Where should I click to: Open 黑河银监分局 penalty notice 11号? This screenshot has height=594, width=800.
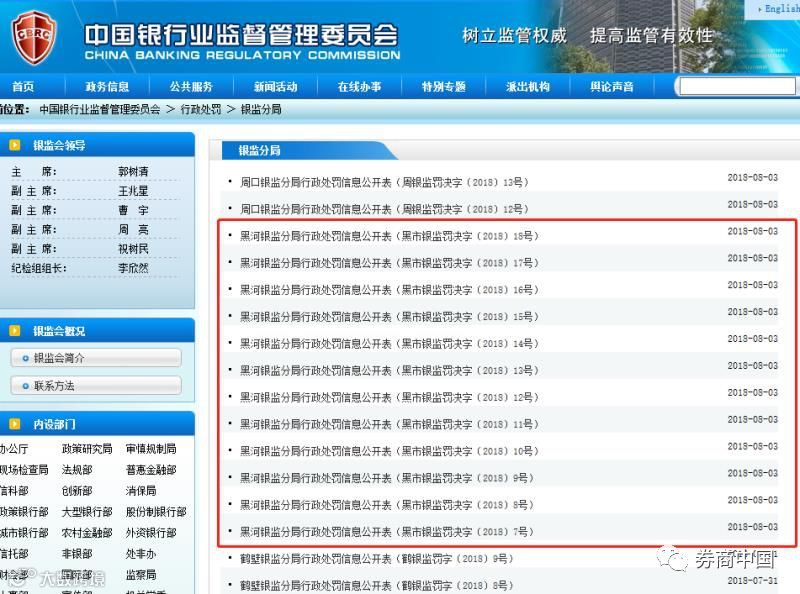pyautogui.click(x=389, y=424)
